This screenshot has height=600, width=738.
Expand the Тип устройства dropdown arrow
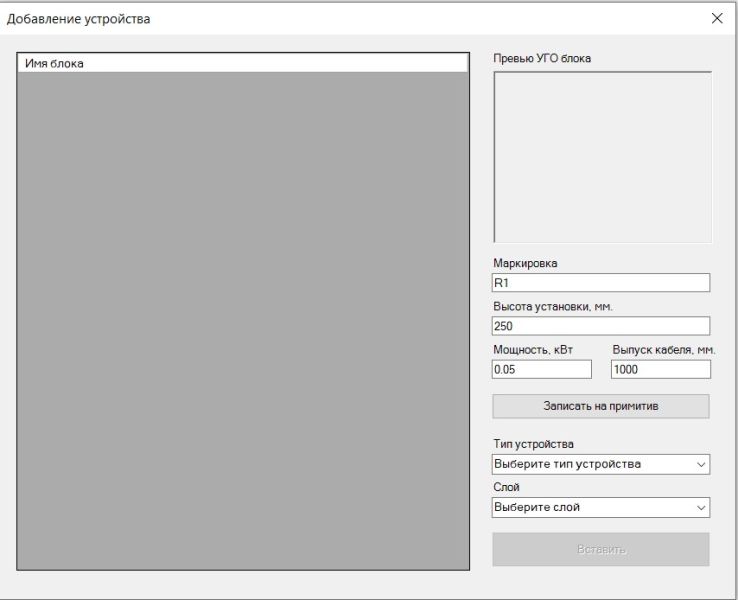pyautogui.click(x=701, y=465)
